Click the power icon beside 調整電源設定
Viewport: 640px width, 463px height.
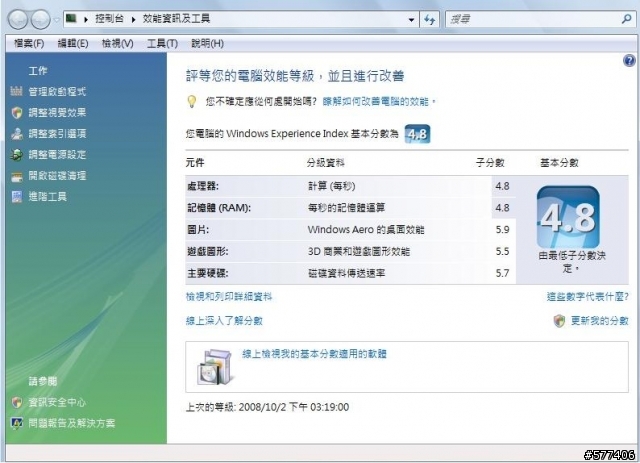[16, 155]
